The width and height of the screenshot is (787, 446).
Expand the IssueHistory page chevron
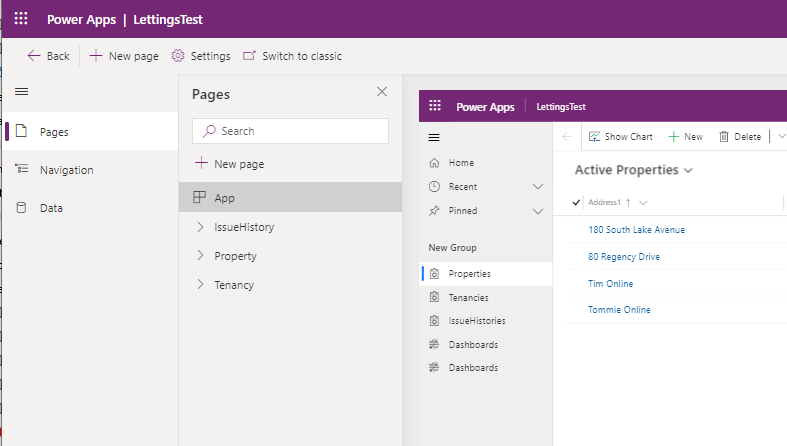tap(200, 227)
